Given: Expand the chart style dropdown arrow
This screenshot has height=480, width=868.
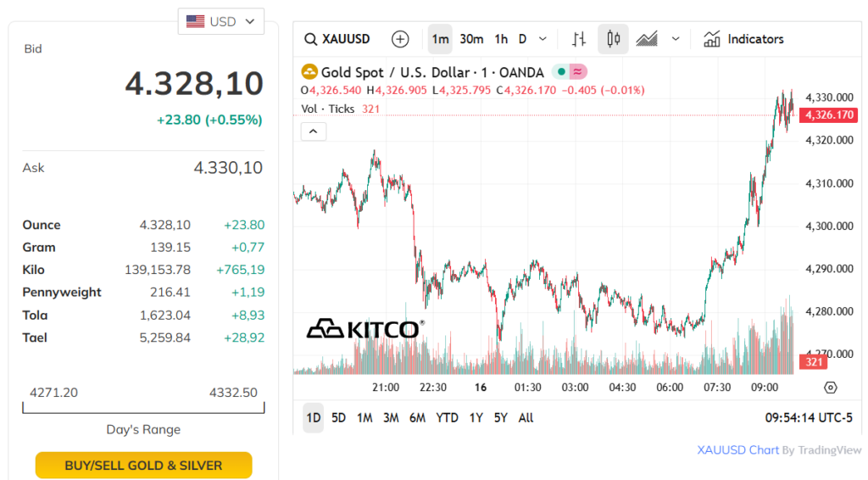Looking at the screenshot, I should coord(676,39).
